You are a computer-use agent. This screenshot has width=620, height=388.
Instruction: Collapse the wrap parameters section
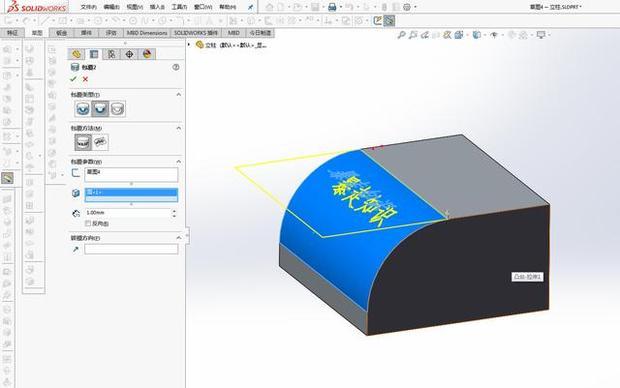click(x=178, y=162)
